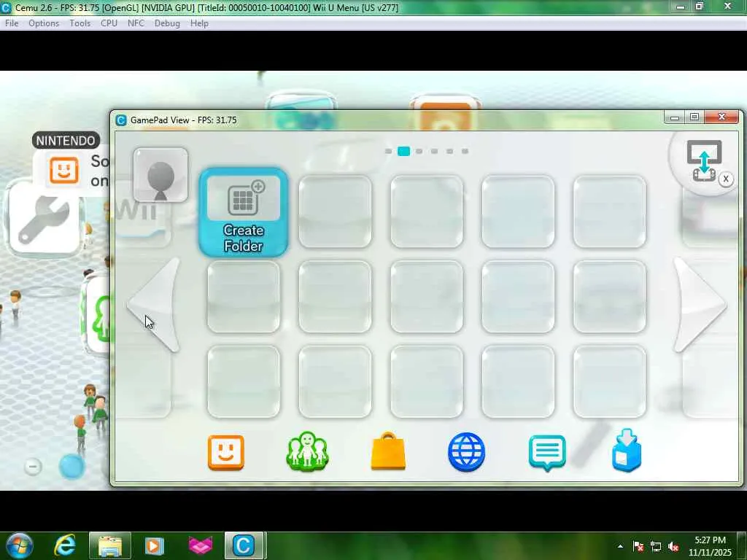Jump to the last page indicator dot

(x=465, y=152)
